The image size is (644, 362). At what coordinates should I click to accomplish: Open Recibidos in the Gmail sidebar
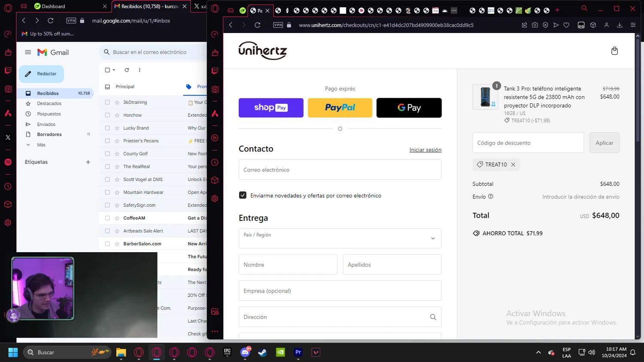tap(56, 93)
